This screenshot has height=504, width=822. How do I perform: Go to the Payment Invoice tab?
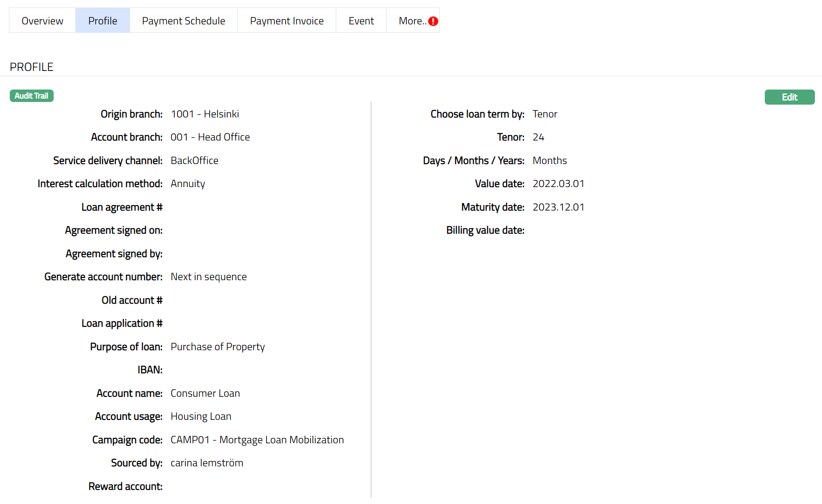[x=287, y=21]
